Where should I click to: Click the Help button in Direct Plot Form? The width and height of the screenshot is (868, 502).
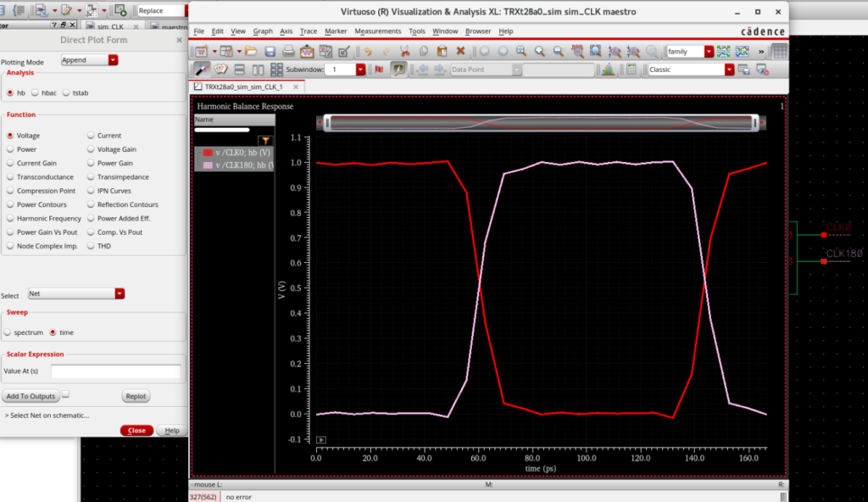(x=171, y=431)
